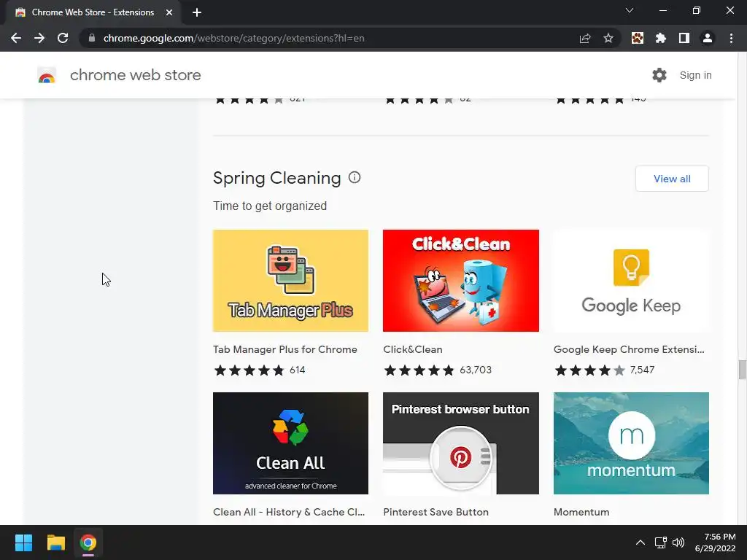This screenshot has height=560, width=747.
Task: Open the tab search dropdown arrow
Action: [x=630, y=10]
